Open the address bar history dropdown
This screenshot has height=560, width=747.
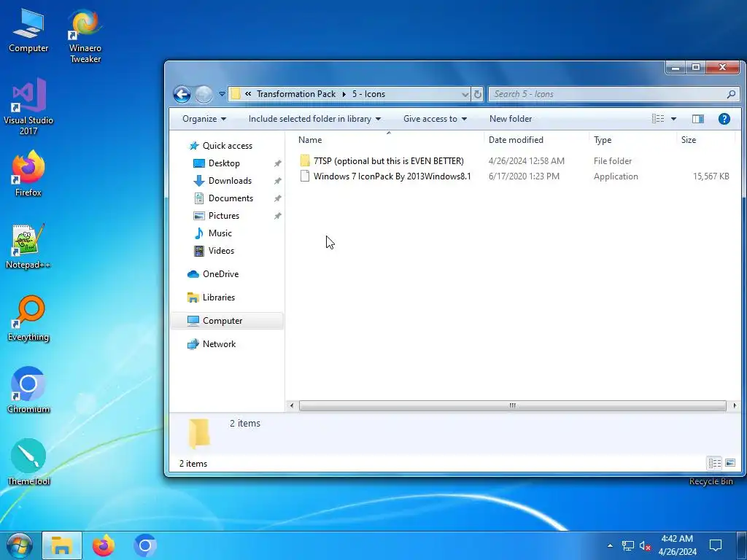pos(465,94)
